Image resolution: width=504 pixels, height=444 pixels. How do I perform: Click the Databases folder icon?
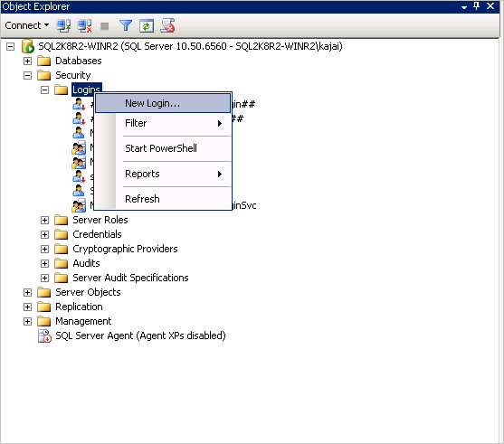pyautogui.click(x=44, y=61)
